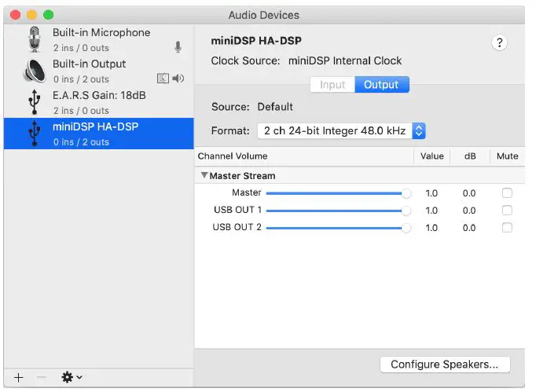The image size is (536, 392).
Task: Open the Format sample rate dropdown
Action: coord(341,131)
